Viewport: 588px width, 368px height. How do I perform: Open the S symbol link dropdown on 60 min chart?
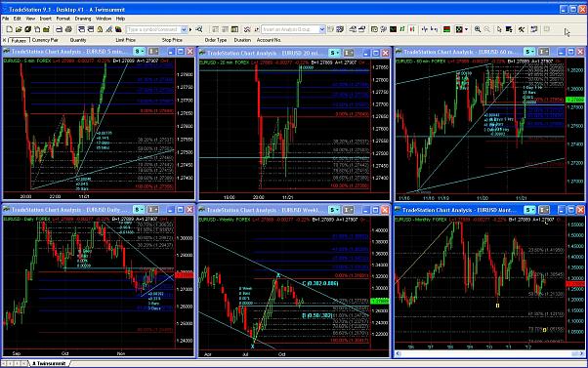[529, 52]
